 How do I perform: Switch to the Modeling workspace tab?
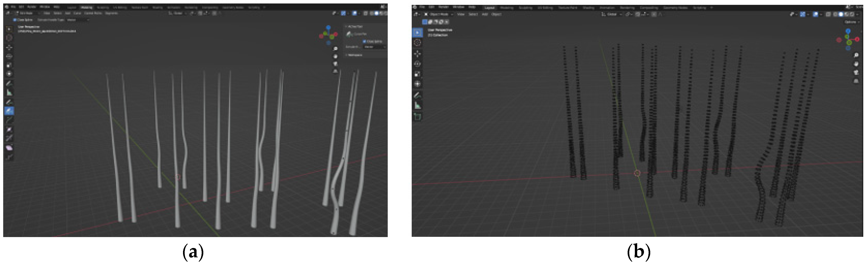tap(86, 7)
